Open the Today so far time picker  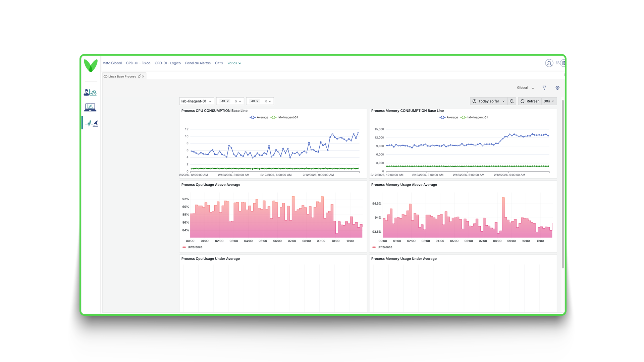tap(488, 101)
